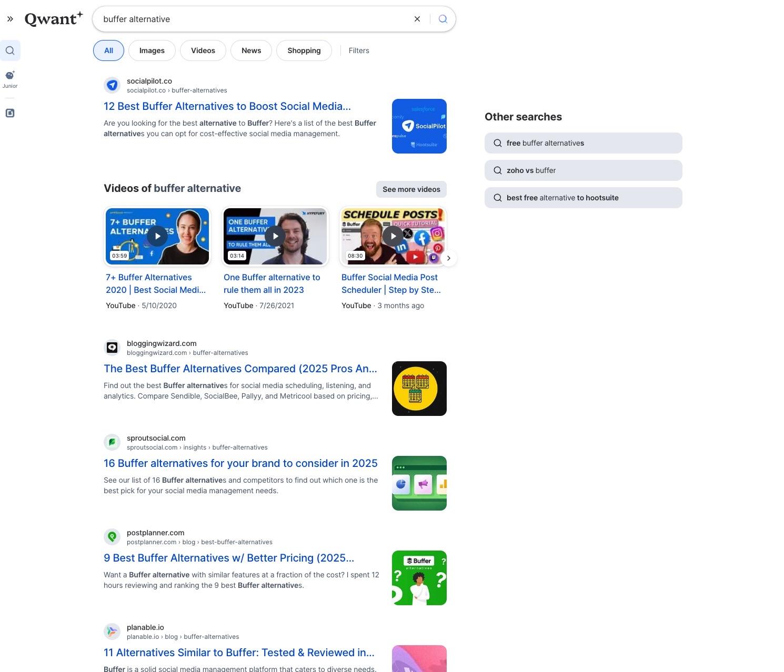
Task: Click socialpilot.co favicon icon
Action: [x=112, y=85]
